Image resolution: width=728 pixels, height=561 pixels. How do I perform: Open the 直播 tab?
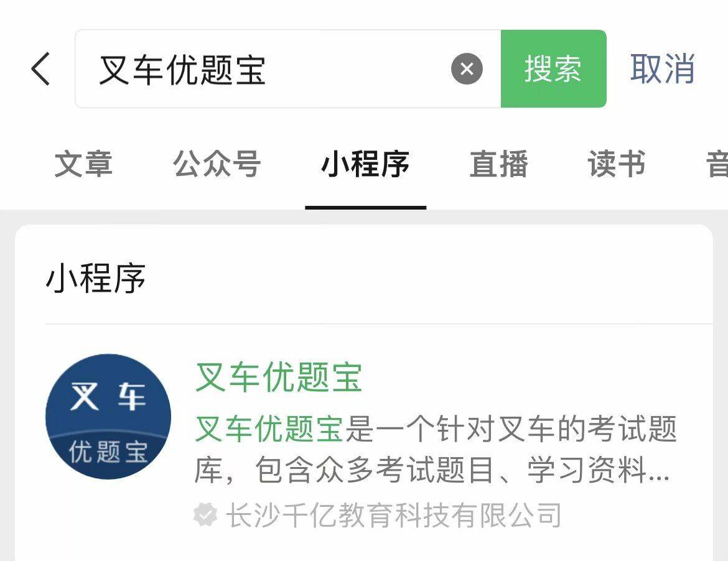[x=498, y=164]
